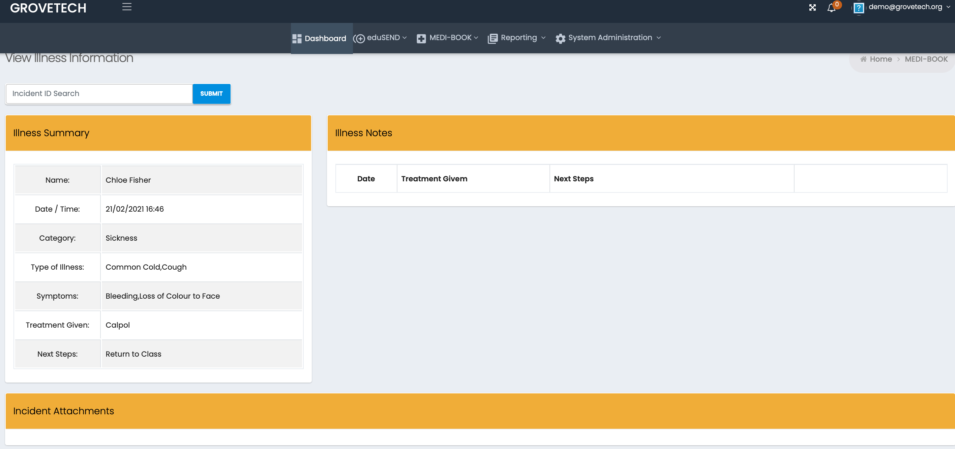
Task: Open the notifications bell
Action: [831, 8]
